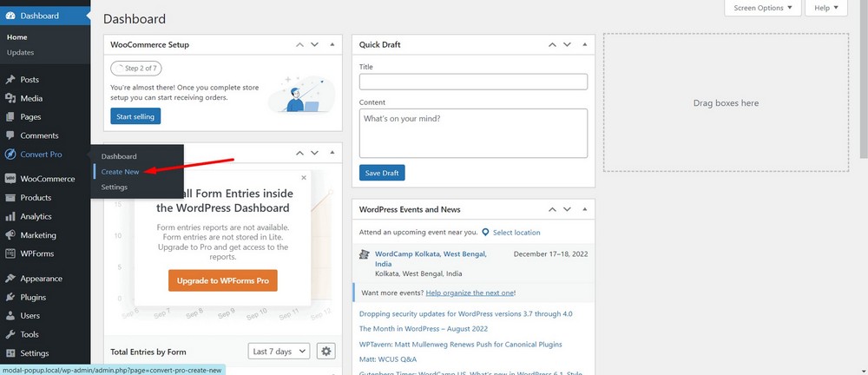Click the WordCamp Kolkata event icon
868x375 pixels.
coord(365,254)
